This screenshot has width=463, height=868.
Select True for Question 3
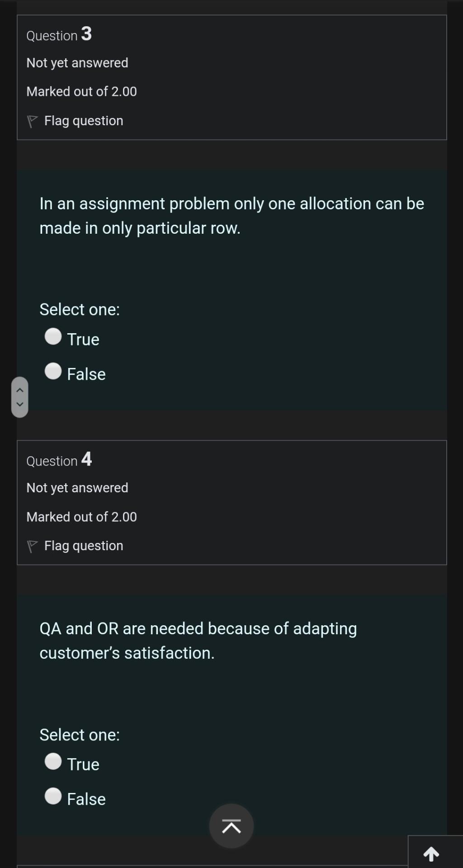coord(53,336)
